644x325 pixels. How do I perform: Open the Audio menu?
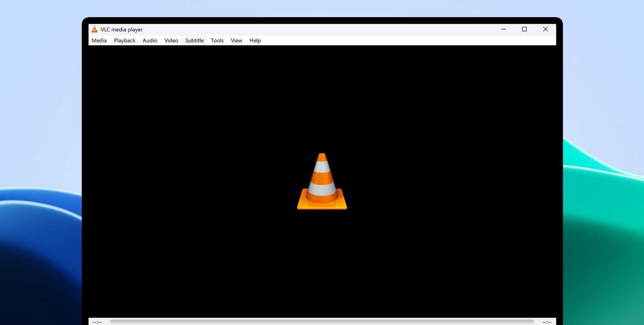coord(149,40)
